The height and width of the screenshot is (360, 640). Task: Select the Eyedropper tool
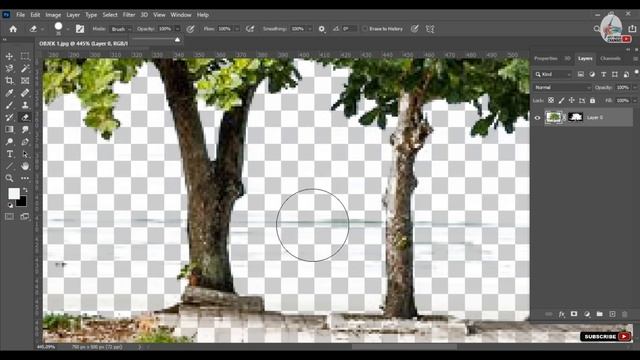pos(9,93)
